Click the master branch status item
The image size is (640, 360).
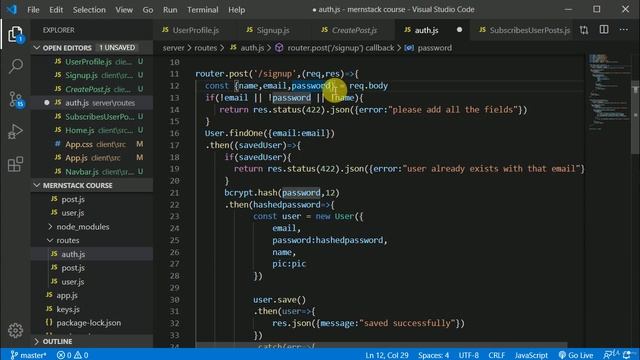[28, 355]
